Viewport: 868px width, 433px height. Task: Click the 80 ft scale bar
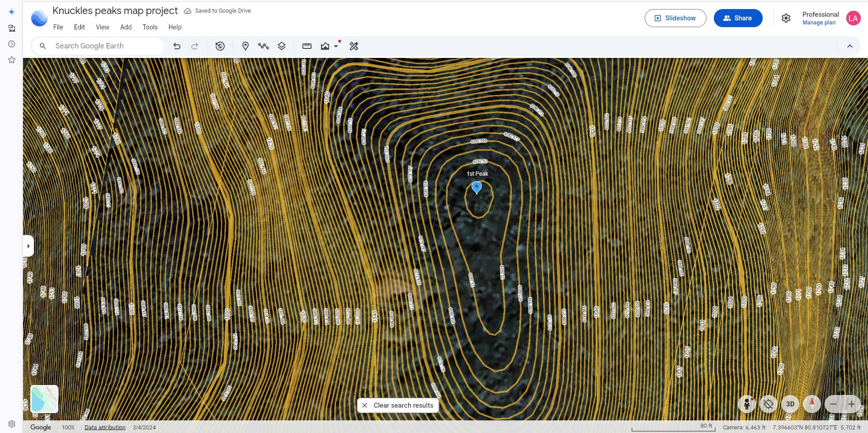point(673,427)
